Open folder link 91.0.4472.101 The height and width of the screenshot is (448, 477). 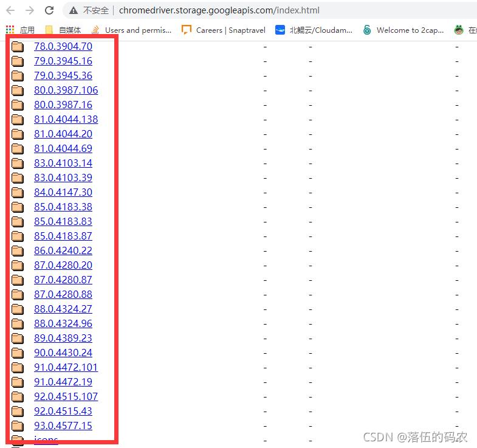point(66,368)
